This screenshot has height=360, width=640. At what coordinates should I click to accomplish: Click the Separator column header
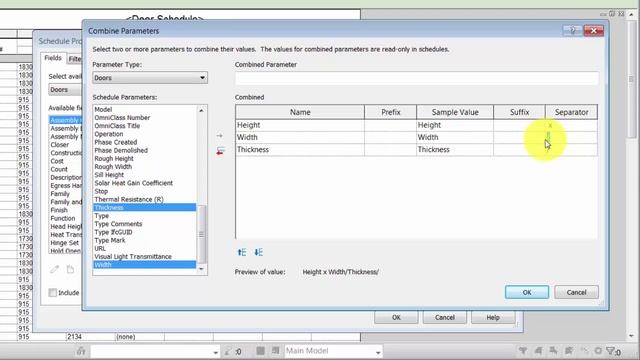click(x=571, y=112)
